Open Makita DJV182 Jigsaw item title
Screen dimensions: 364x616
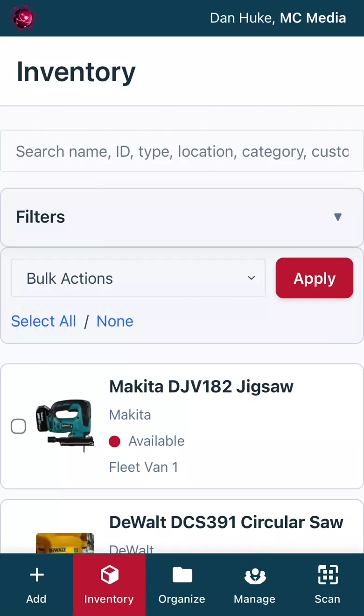201,386
